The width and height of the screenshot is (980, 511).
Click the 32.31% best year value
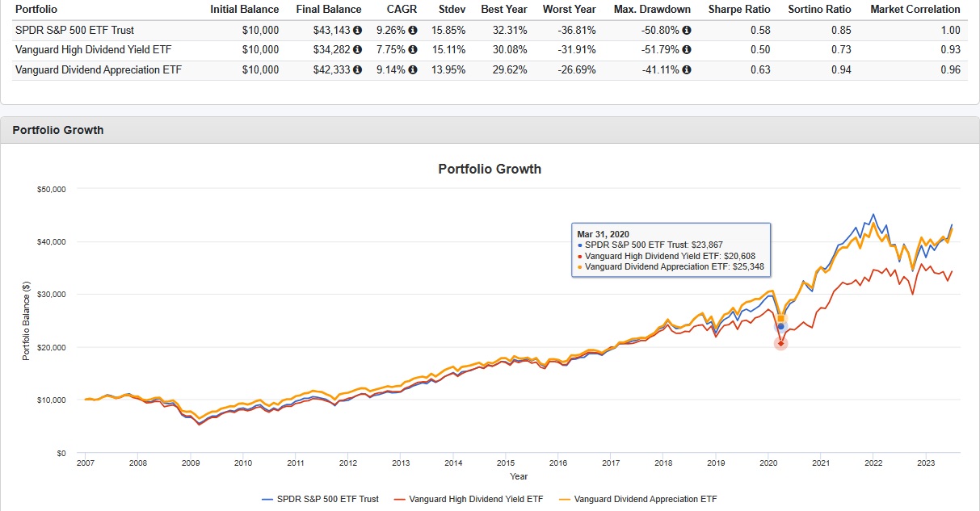511,31
